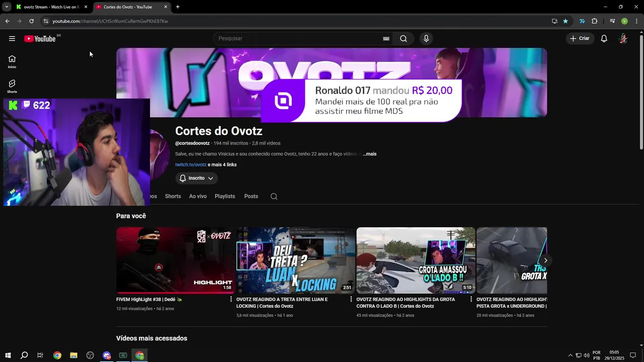Viewport: 644px width, 362px height.
Task: Search within the channel using magnifier
Action: point(274,197)
